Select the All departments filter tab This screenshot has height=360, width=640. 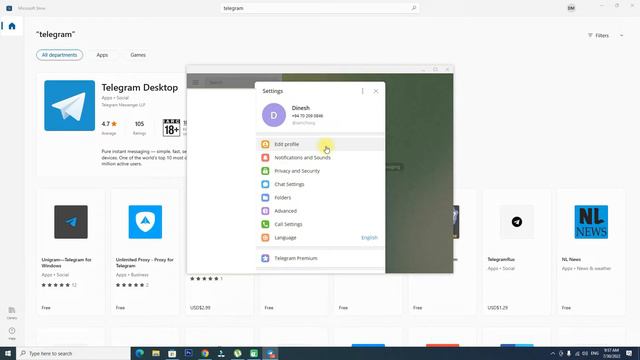tap(59, 55)
